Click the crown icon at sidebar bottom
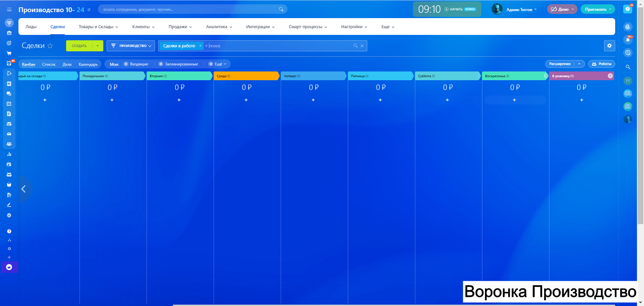Image resolution: width=644 pixels, height=306 pixels. coord(9,267)
